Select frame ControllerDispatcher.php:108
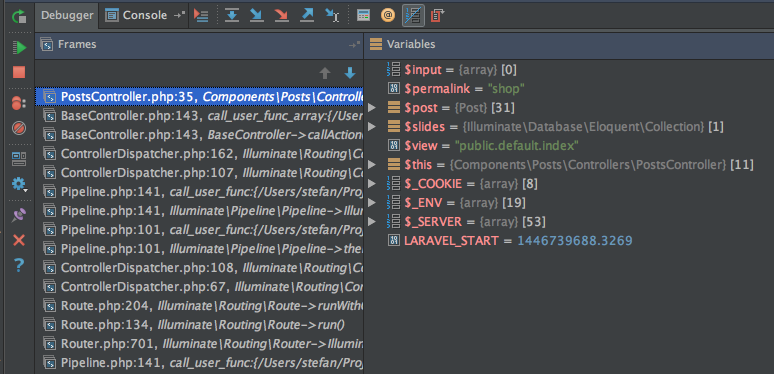This screenshot has width=774, height=374. coord(199,268)
